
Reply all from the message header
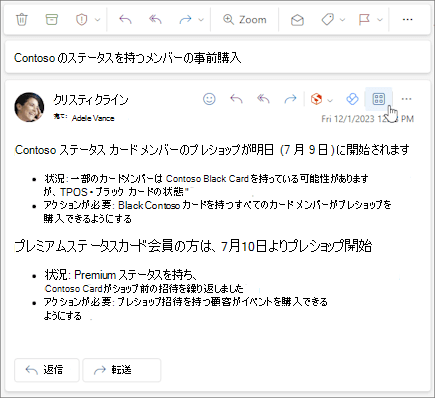pos(263,99)
